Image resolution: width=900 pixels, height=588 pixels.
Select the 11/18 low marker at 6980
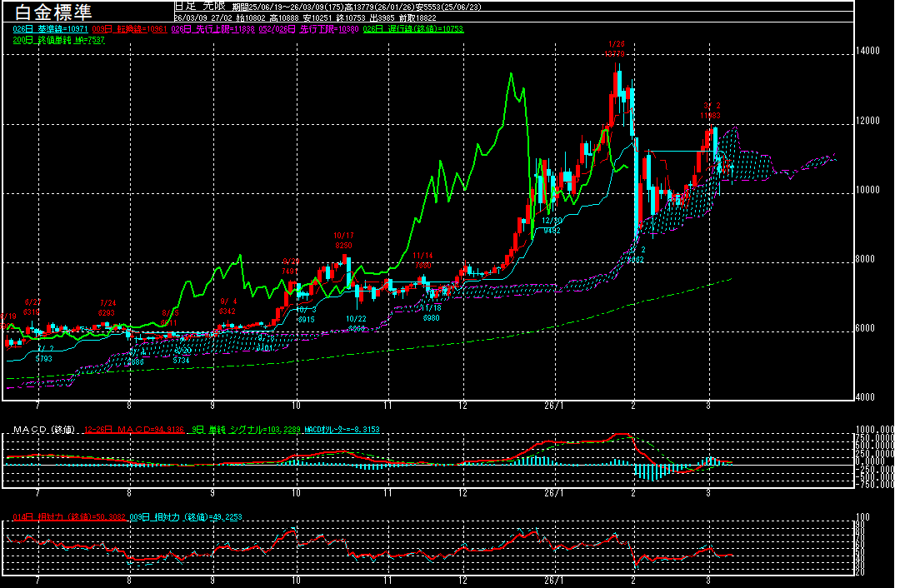coord(431,312)
